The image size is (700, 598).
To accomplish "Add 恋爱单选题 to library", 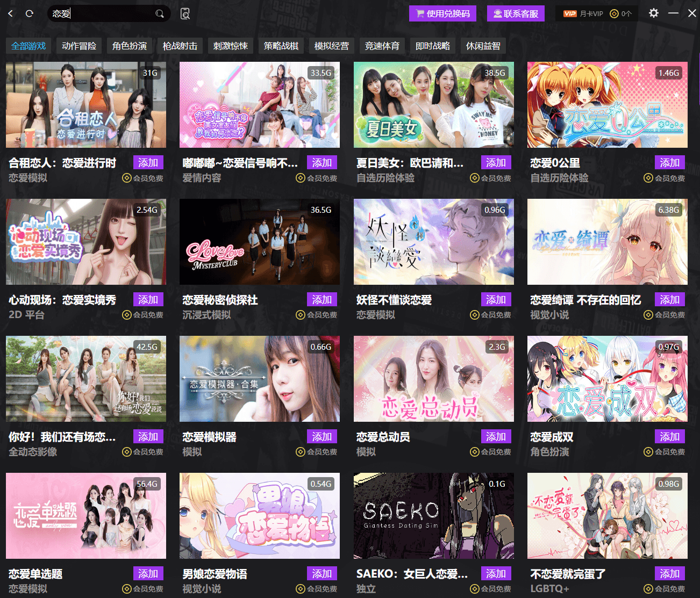I will point(148,574).
